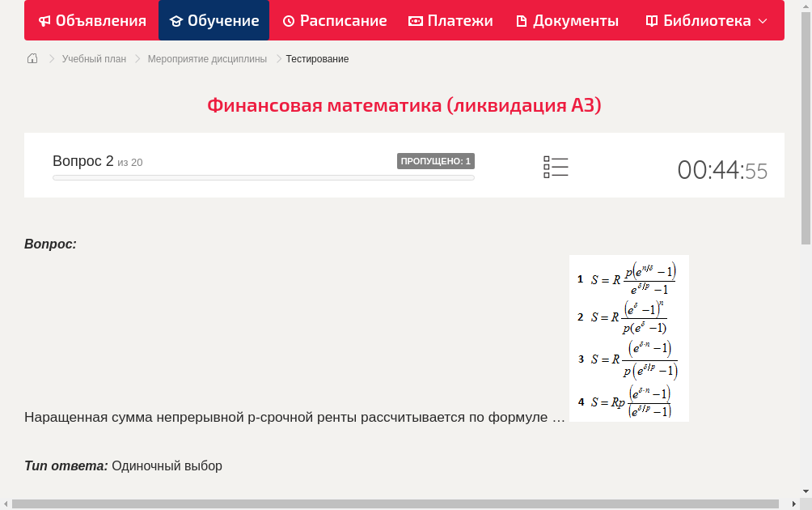Viewport: 812px width, 510px height.
Task: Open the Платежи menu item
Action: coord(450,20)
